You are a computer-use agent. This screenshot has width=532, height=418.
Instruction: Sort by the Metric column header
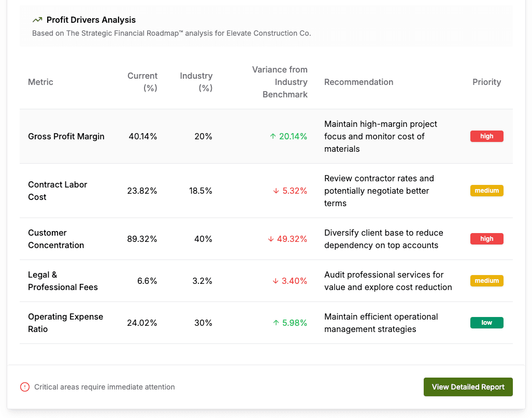pyautogui.click(x=40, y=82)
